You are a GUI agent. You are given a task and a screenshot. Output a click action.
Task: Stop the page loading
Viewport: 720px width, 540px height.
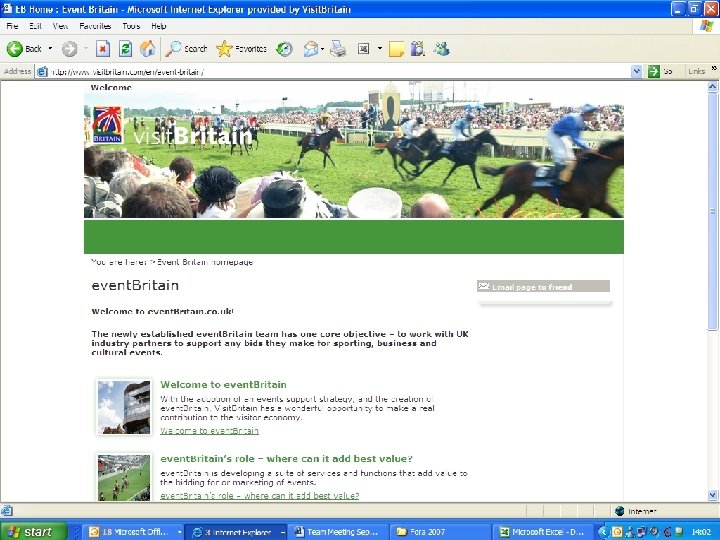(x=103, y=49)
